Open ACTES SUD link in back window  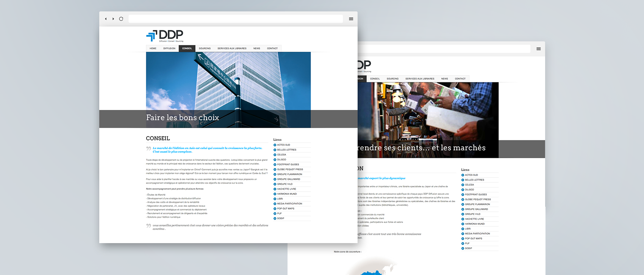coord(472,175)
